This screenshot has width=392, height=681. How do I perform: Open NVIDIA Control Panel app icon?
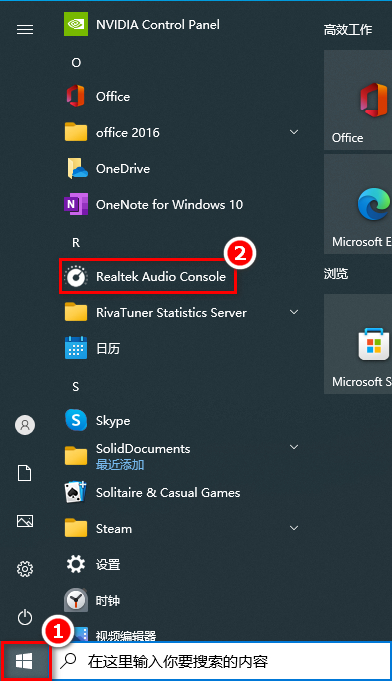click(76, 24)
